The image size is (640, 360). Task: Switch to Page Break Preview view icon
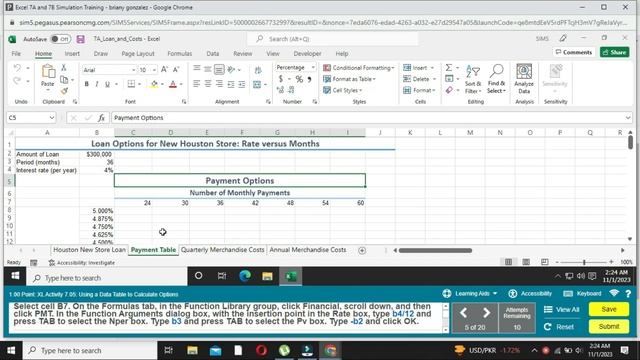point(544,262)
